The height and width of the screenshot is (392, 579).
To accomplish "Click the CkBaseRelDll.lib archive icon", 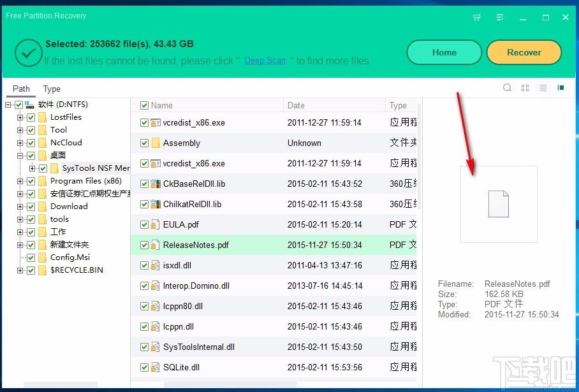I will click(x=156, y=184).
